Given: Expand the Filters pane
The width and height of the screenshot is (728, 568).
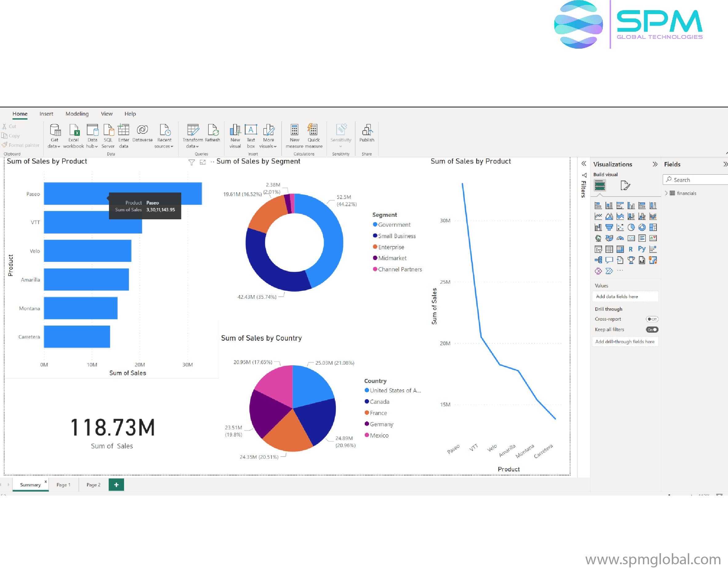Looking at the screenshot, I should 584,164.
